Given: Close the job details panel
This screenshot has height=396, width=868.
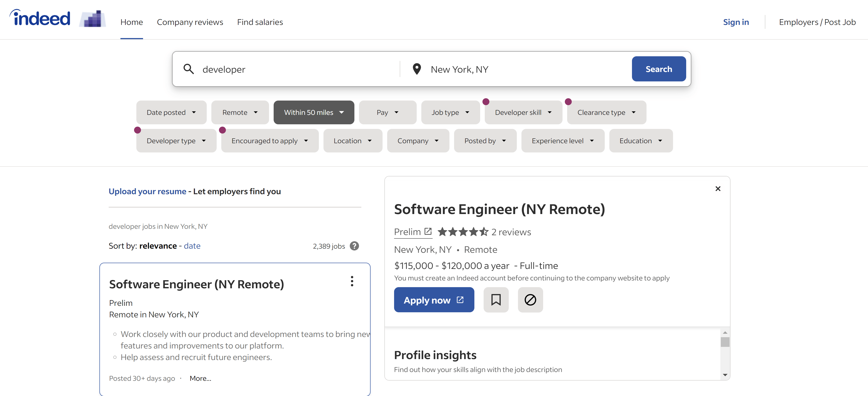Looking at the screenshot, I should (718, 189).
